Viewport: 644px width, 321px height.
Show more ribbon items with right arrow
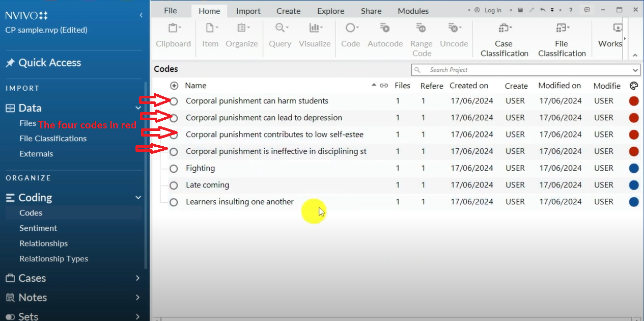click(x=625, y=39)
